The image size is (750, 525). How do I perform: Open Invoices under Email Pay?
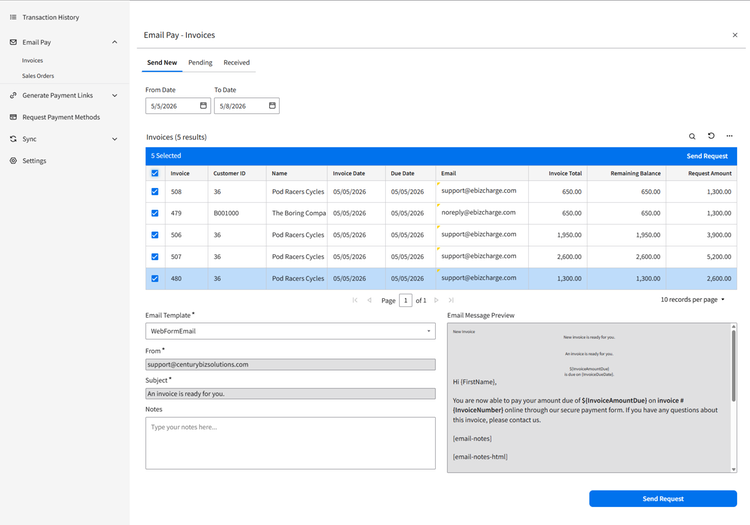tap(33, 61)
